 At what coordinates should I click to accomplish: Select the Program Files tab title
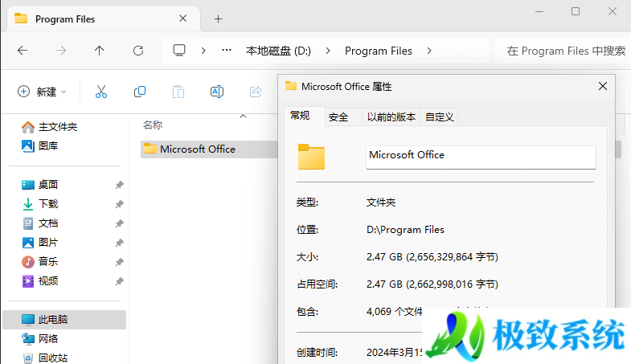point(65,19)
